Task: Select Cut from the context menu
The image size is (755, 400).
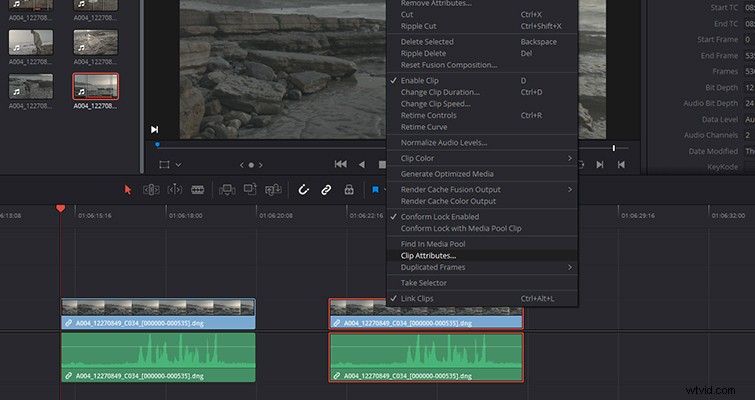Action: pyautogui.click(x=482, y=14)
